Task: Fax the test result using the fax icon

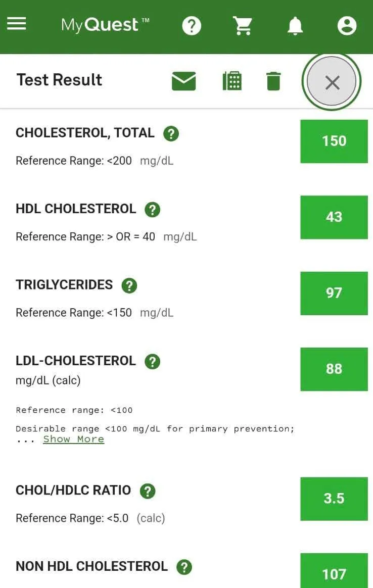Action: [232, 81]
